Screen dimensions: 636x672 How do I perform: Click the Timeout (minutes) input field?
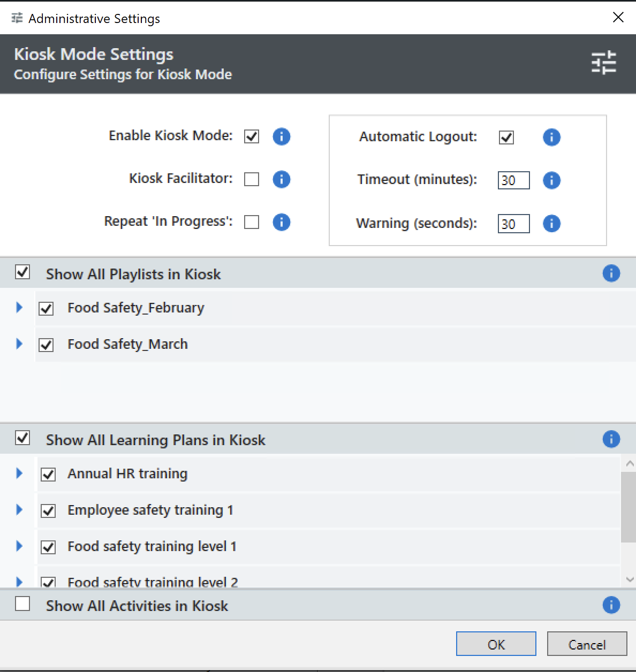513,180
